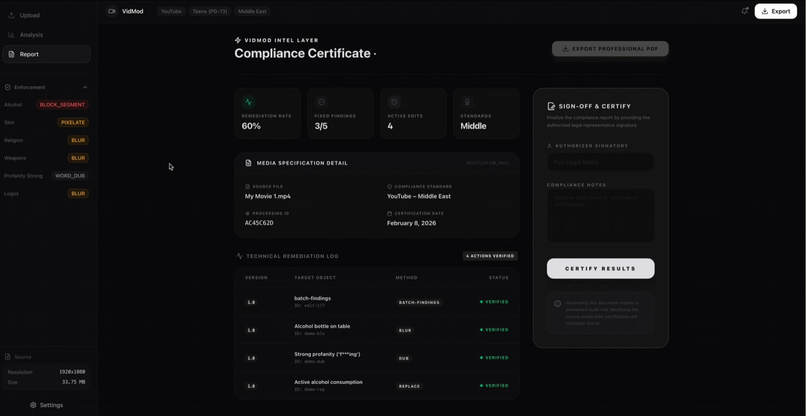Open Settings at the sidebar bottom
The width and height of the screenshot is (806, 416).
coord(46,405)
